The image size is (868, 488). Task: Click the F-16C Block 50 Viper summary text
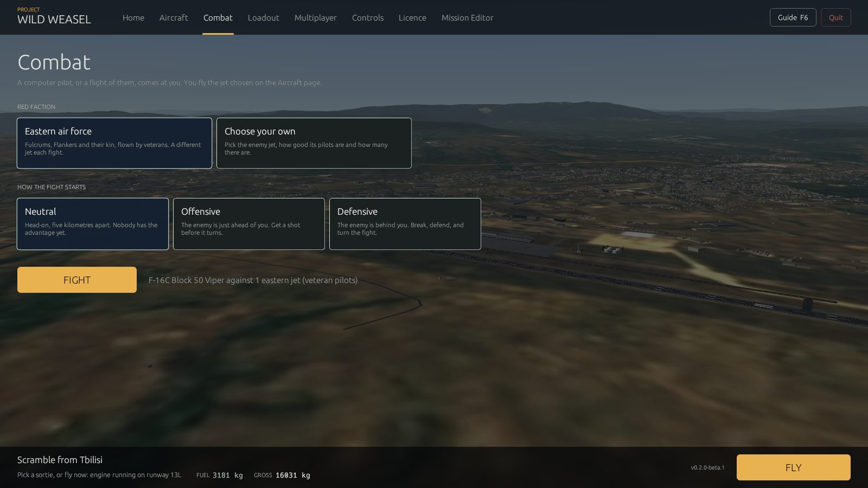(253, 280)
